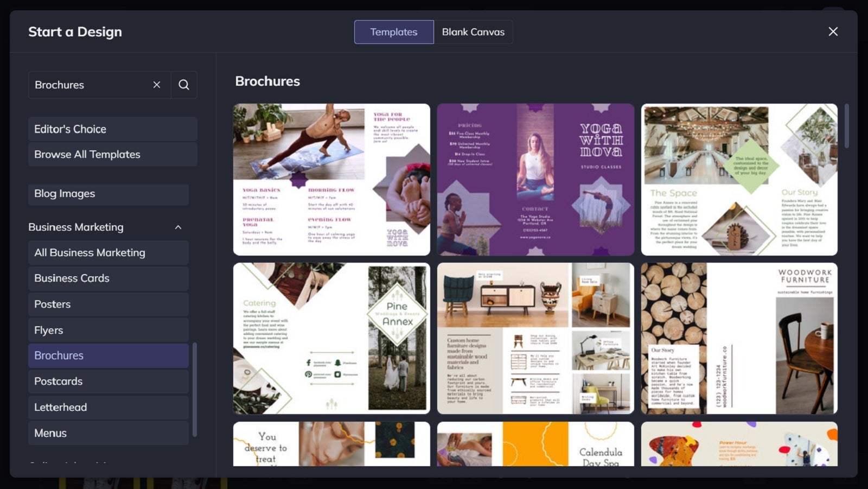This screenshot has height=489, width=868.
Task: Collapse the Business Marketing section chevron
Action: 177,227
